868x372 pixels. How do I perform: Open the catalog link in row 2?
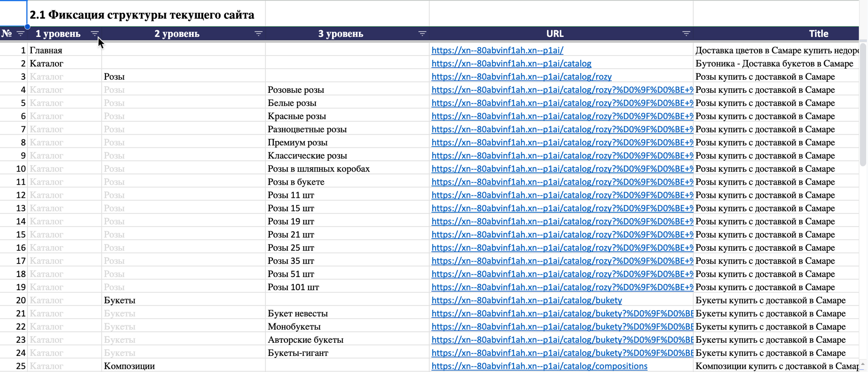click(511, 64)
